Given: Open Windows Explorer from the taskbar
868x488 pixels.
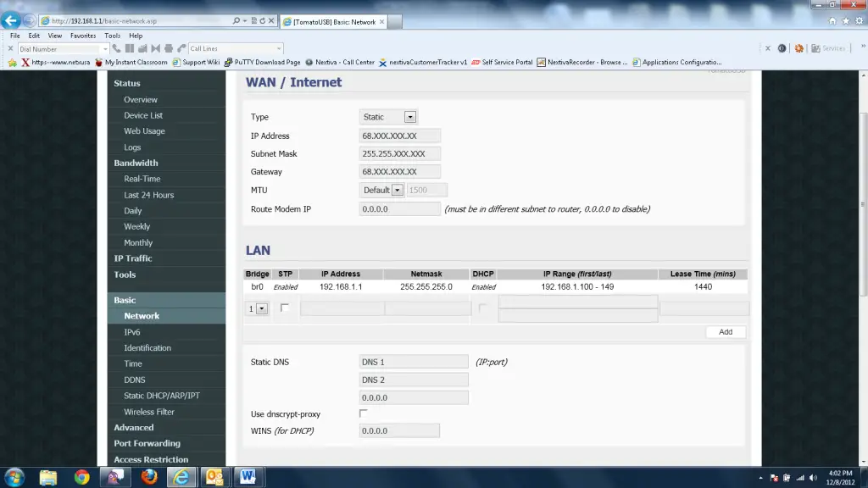Looking at the screenshot, I should 48,477.
